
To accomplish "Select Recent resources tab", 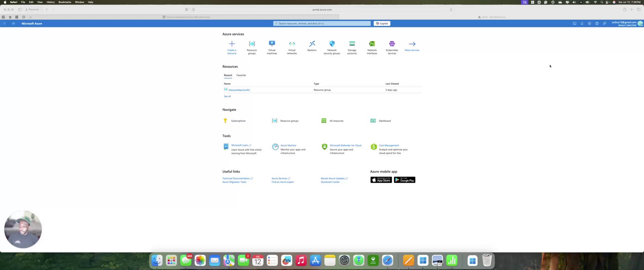I will (x=228, y=75).
